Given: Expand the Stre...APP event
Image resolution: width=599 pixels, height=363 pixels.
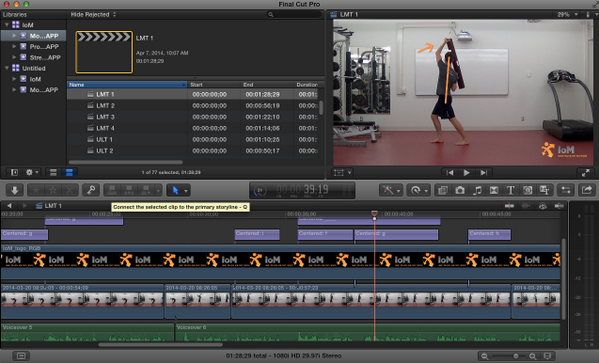Looking at the screenshot, I should [14, 57].
